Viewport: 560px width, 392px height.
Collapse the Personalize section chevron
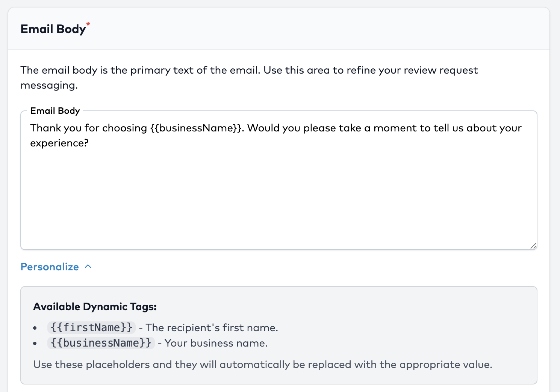point(88,267)
